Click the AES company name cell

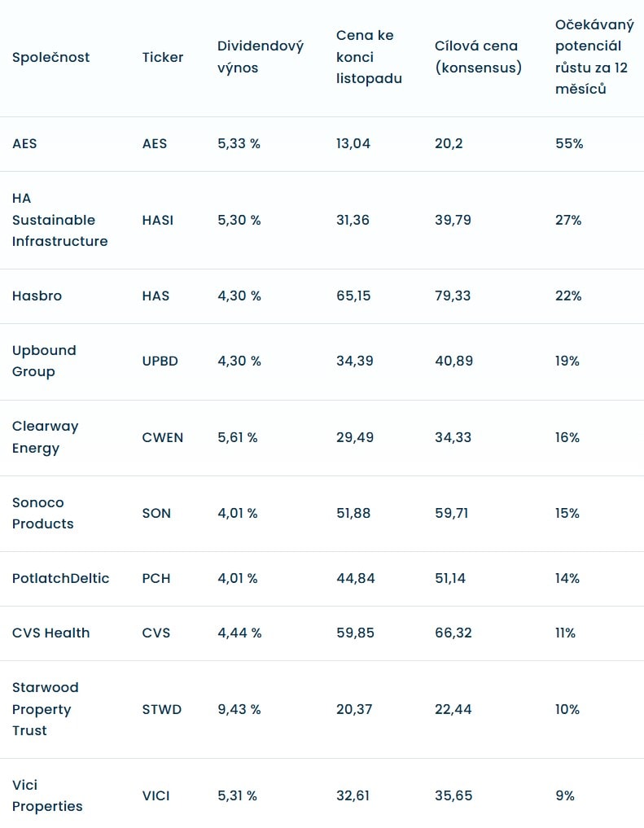[x=24, y=143]
